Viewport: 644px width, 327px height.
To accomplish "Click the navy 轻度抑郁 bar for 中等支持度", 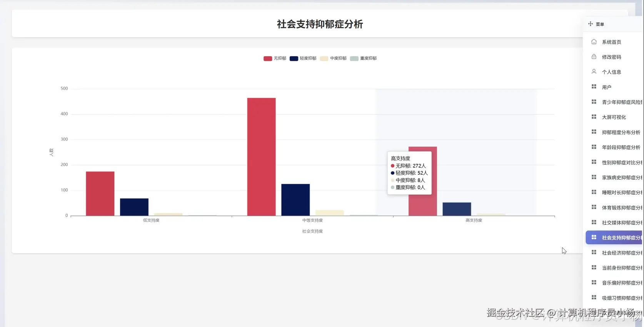I will tap(295, 200).
